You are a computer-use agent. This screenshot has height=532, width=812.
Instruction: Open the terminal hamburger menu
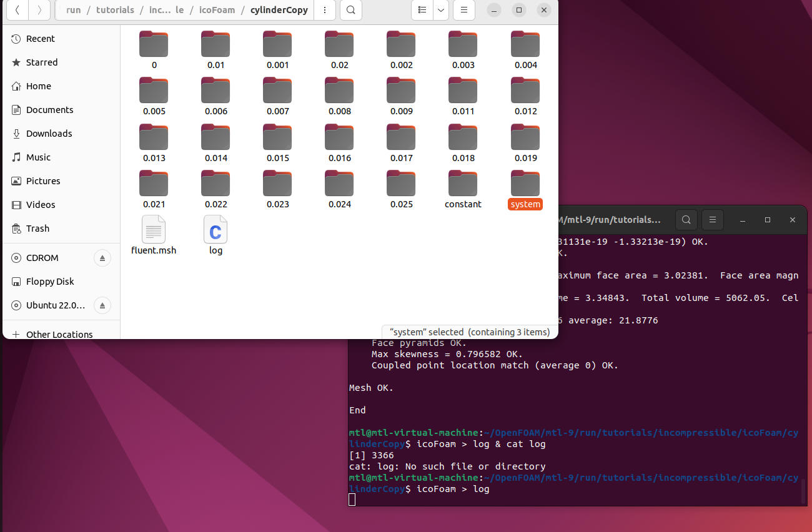click(x=712, y=220)
